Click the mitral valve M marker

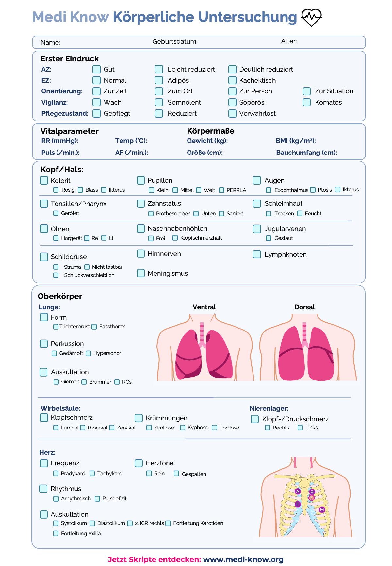click(322, 509)
